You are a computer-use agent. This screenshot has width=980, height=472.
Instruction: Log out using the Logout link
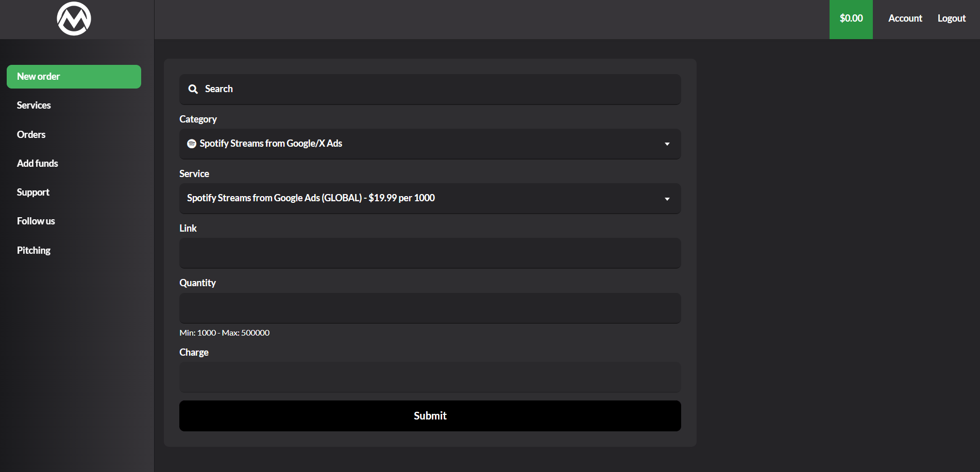(x=951, y=19)
